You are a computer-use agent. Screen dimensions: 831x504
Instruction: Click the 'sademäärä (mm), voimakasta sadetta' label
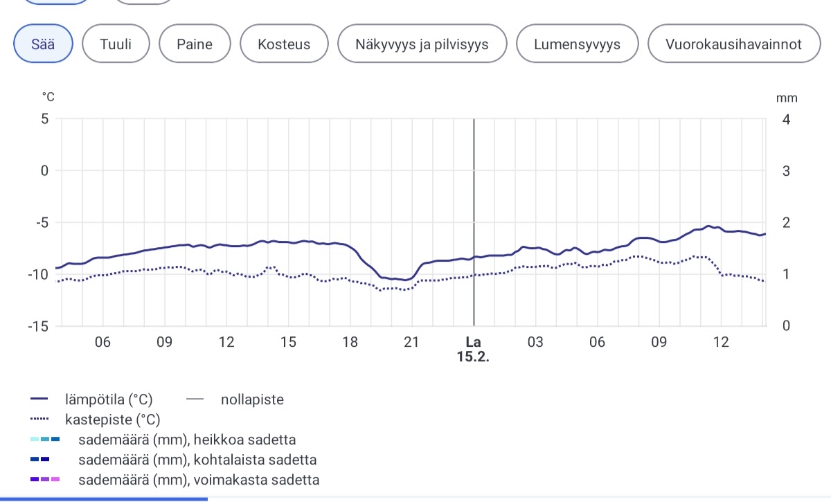click(199, 480)
